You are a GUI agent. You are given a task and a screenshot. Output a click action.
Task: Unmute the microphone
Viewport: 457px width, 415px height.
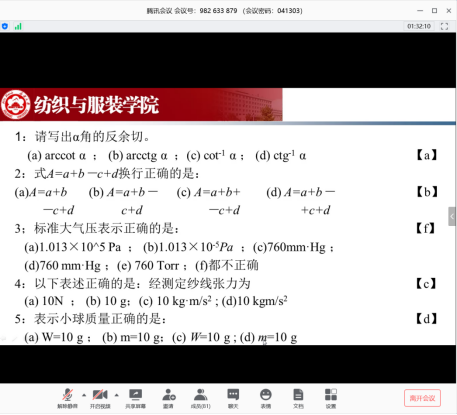coord(67,398)
